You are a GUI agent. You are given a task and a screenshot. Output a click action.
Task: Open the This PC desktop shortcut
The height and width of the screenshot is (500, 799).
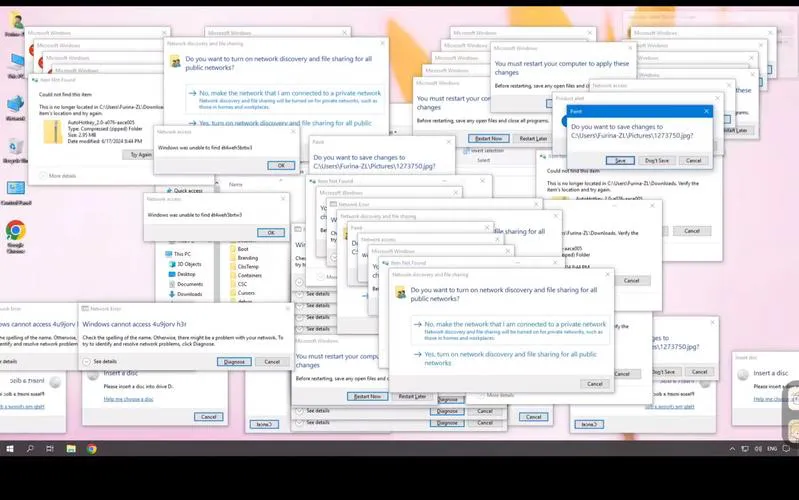point(16,65)
